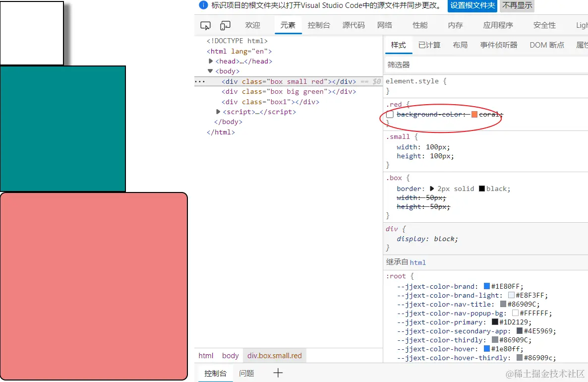
Task: Open swatch for --jjext-color-nav-title
Action: point(503,304)
